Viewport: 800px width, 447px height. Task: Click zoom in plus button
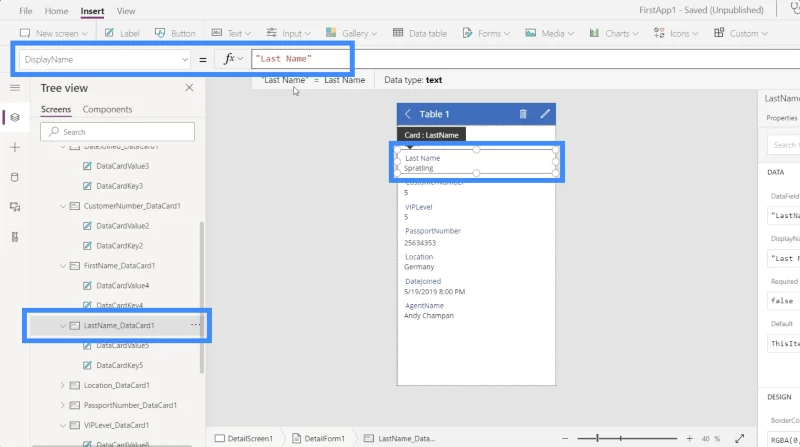tap(689, 438)
